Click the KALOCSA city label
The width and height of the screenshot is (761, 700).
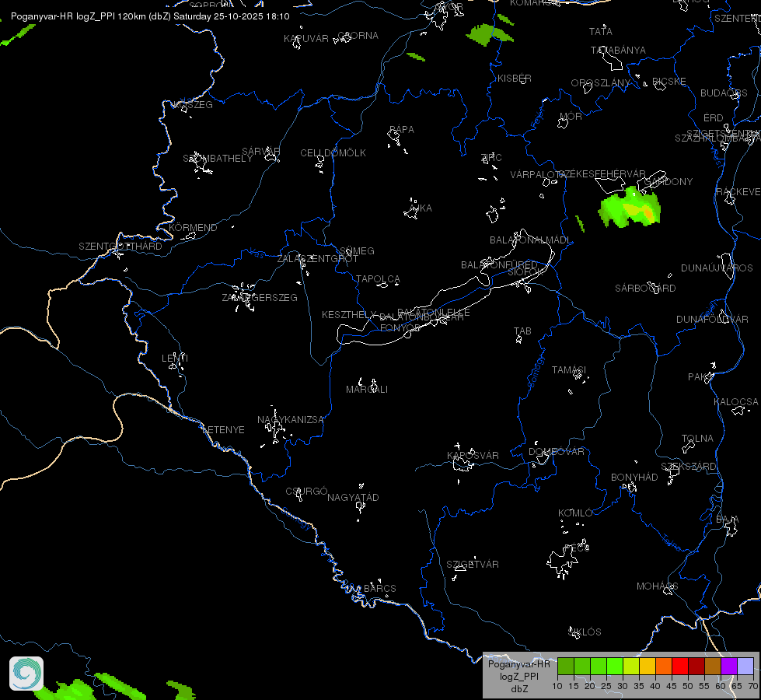click(736, 402)
